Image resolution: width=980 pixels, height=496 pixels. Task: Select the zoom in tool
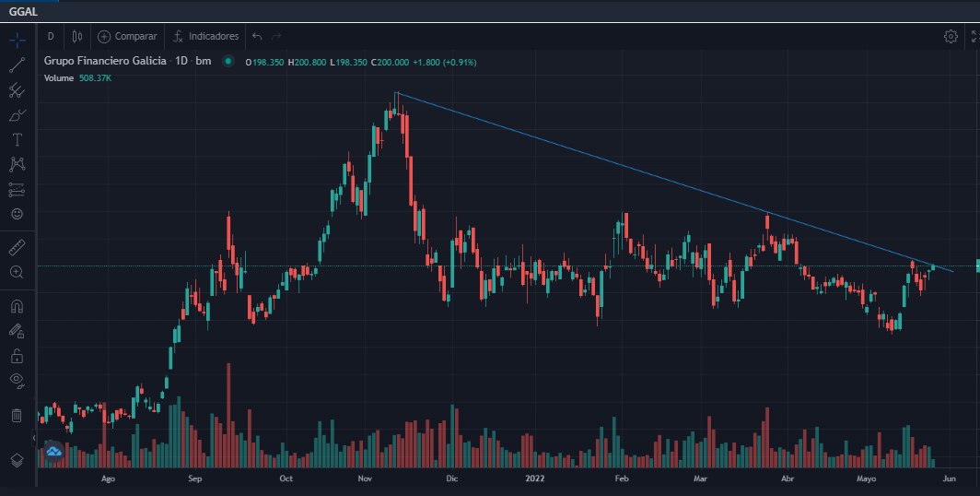[17, 272]
